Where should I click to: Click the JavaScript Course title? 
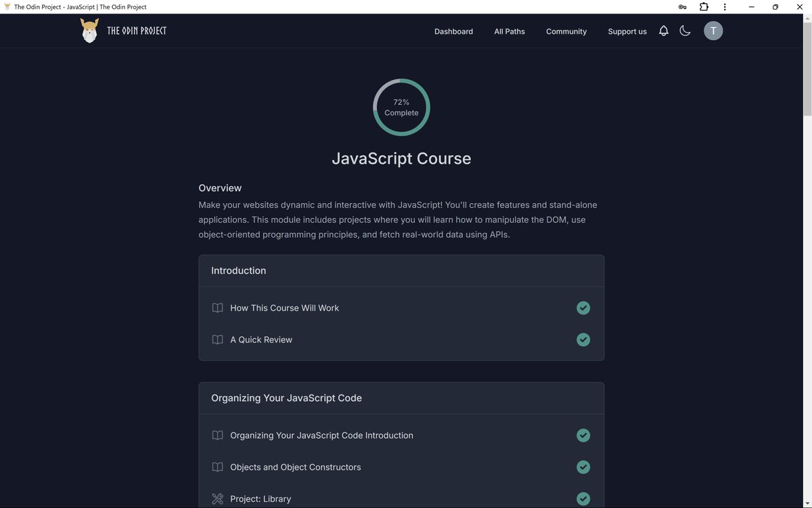[401, 158]
